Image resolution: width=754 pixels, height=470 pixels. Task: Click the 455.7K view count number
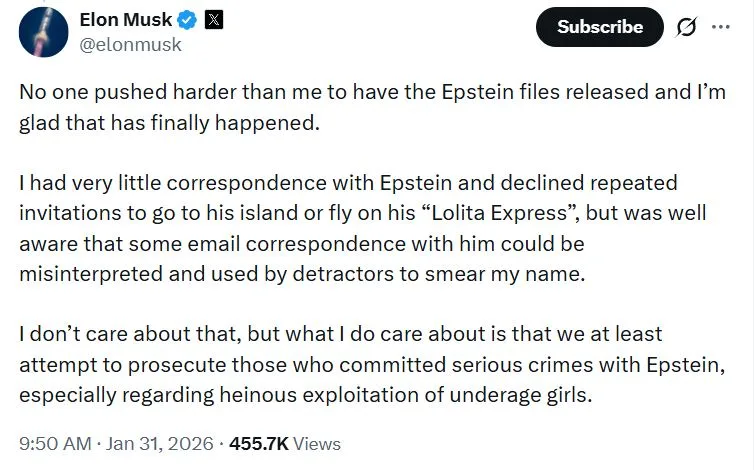pos(260,443)
